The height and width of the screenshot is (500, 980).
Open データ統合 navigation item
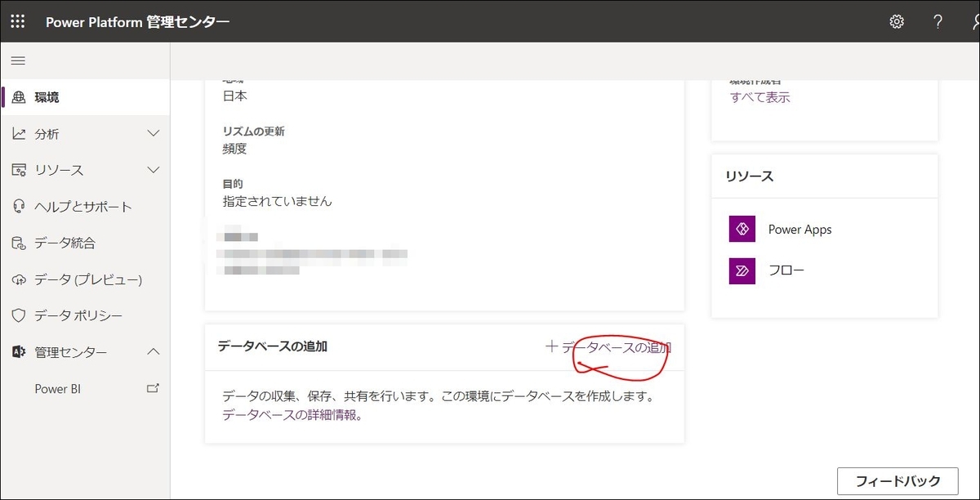85,243
